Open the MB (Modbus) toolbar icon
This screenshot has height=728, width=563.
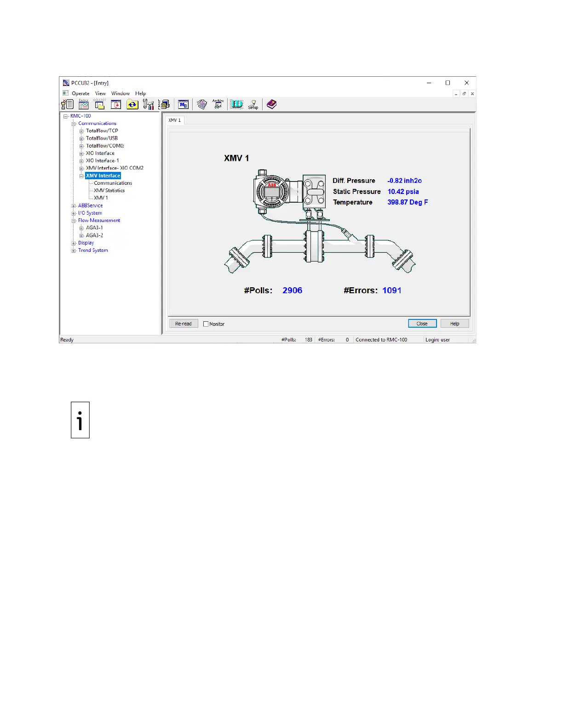point(184,104)
